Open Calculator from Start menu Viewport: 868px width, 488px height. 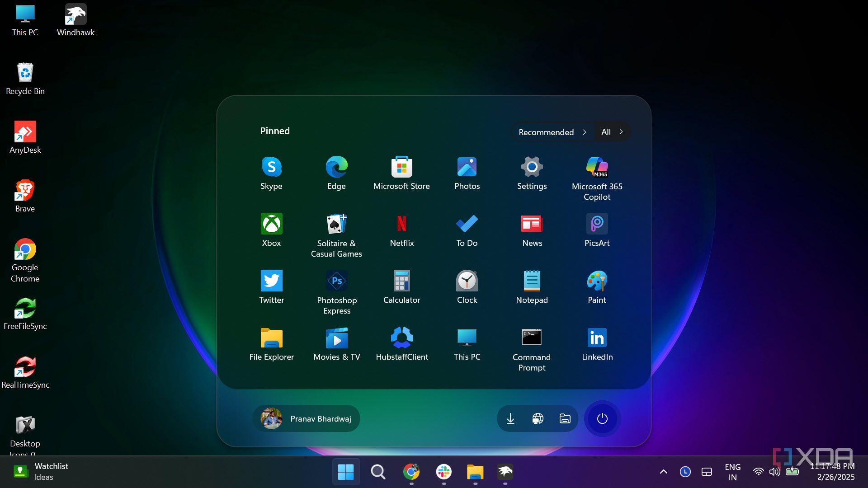(401, 287)
